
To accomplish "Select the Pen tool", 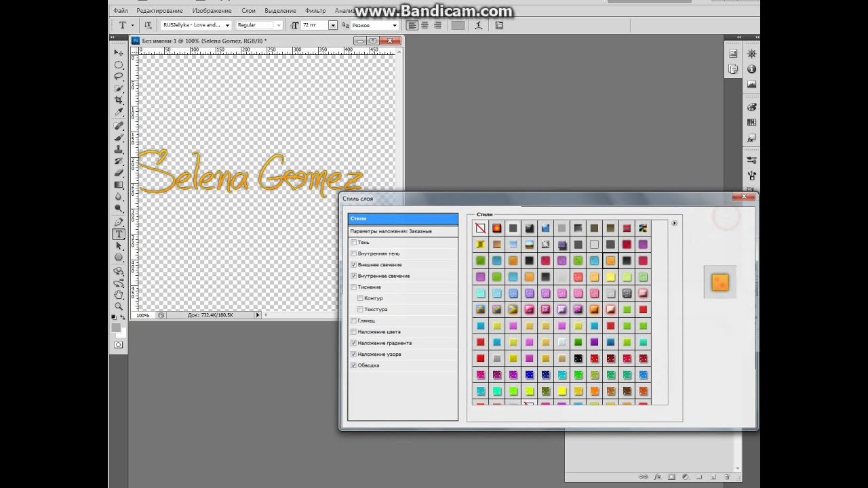I will pos(119,222).
